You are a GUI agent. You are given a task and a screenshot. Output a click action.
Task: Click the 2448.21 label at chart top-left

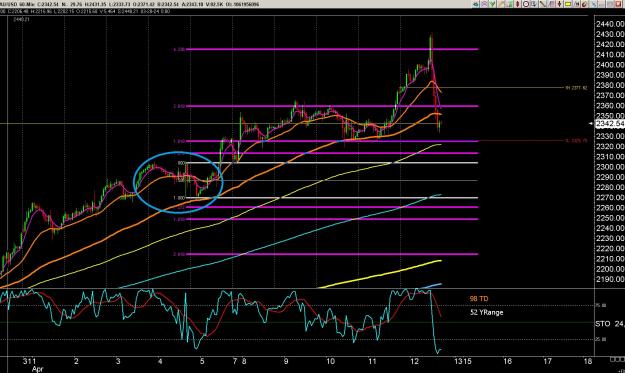pos(21,19)
